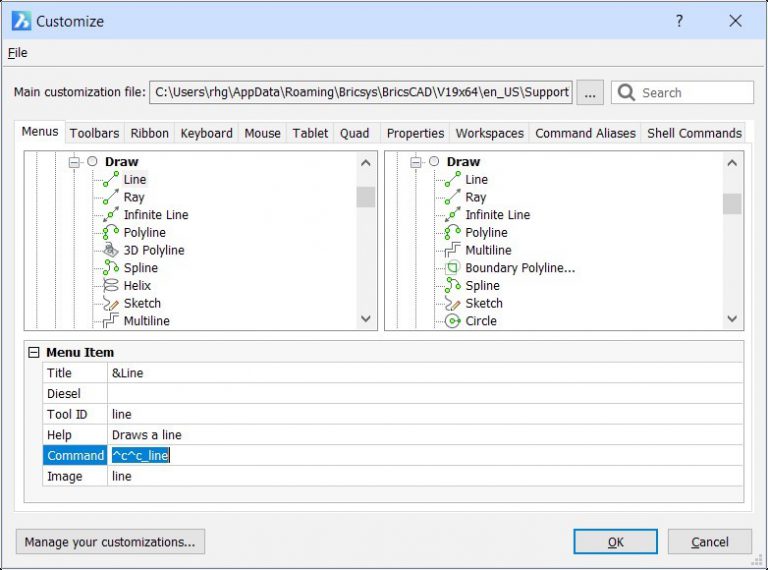The width and height of the screenshot is (768, 570).
Task: Click the Spline icon in left tree
Action: click(111, 267)
